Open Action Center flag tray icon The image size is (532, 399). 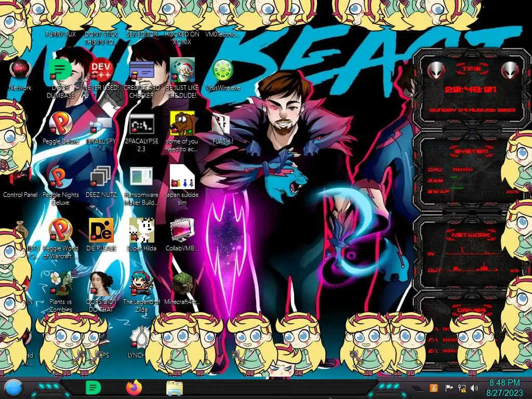pyautogui.click(x=449, y=388)
